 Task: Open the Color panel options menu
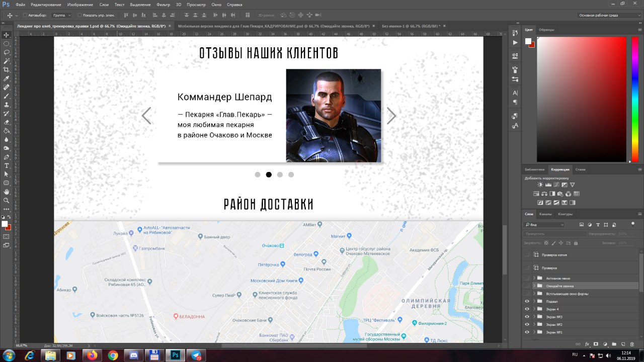click(639, 30)
